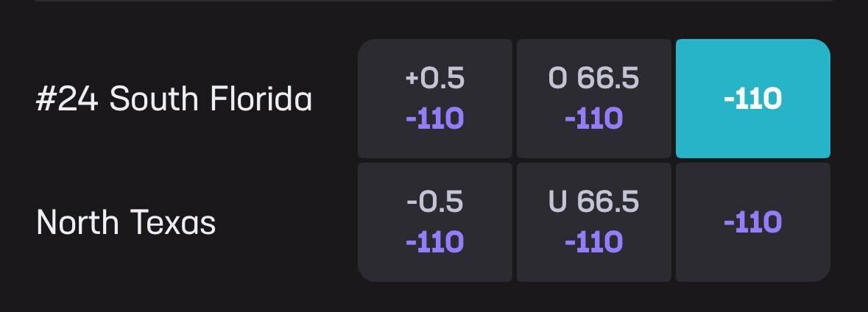
Task: Click the -0.5 spread value text
Action: tap(434, 202)
